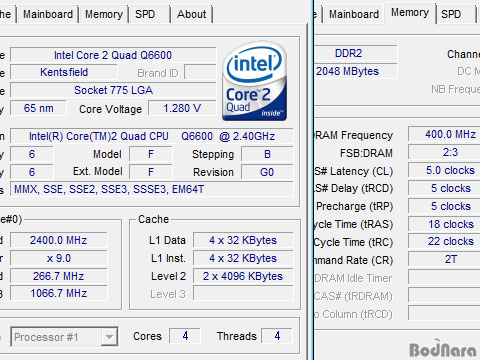The height and width of the screenshot is (360, 480).
Task: Select the SPD tab in right window
Action: (x=455, y=15)
